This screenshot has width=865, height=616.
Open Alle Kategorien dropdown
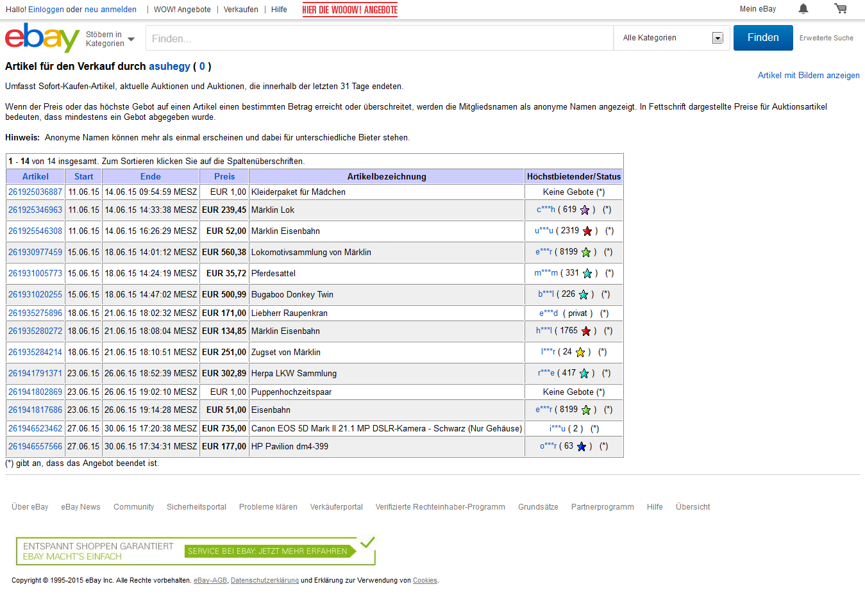673,38
